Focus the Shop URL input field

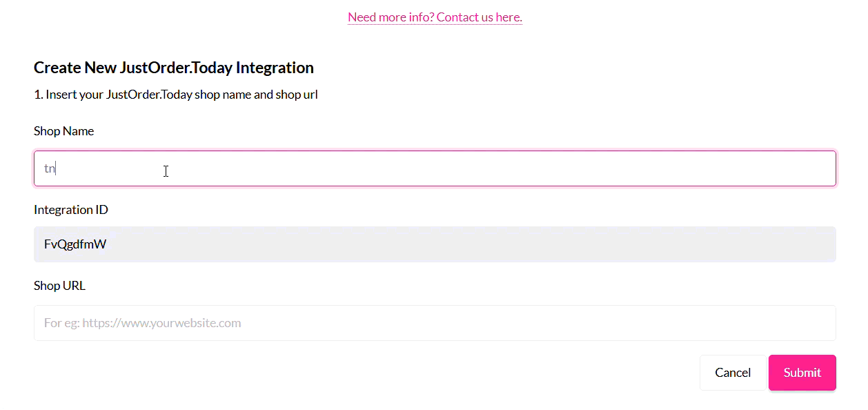[435, 323]
